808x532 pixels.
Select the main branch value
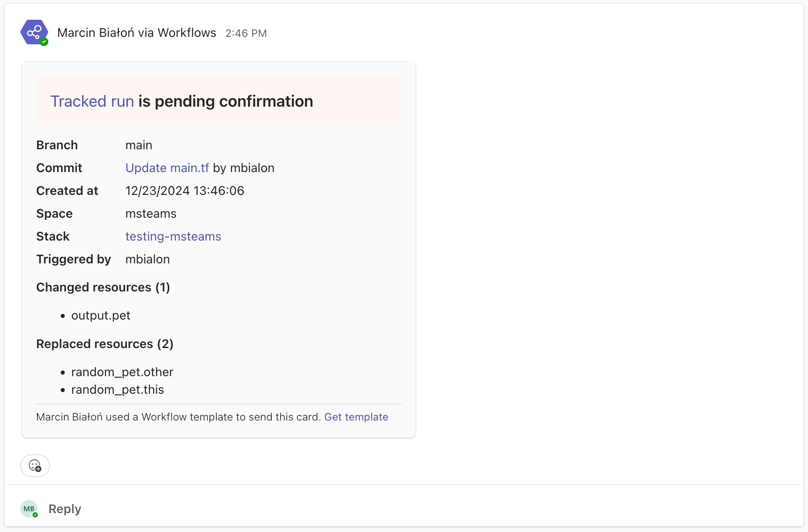(139, 145)
